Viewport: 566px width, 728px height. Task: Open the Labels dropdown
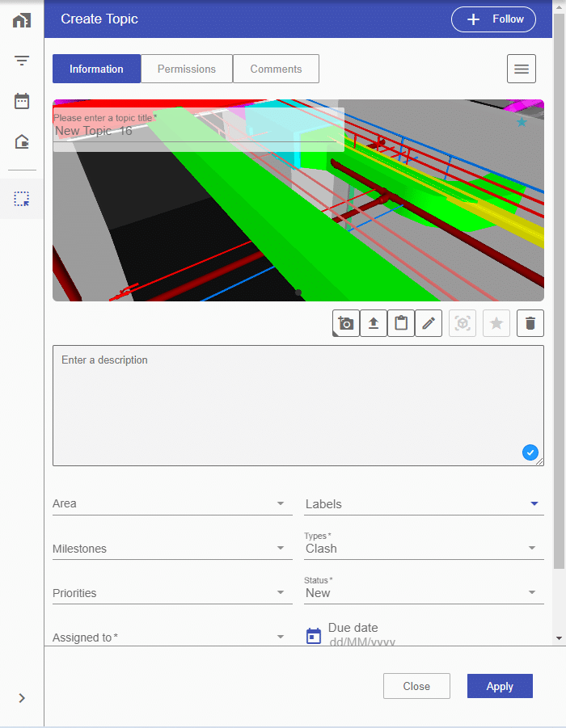pos(424,503)
